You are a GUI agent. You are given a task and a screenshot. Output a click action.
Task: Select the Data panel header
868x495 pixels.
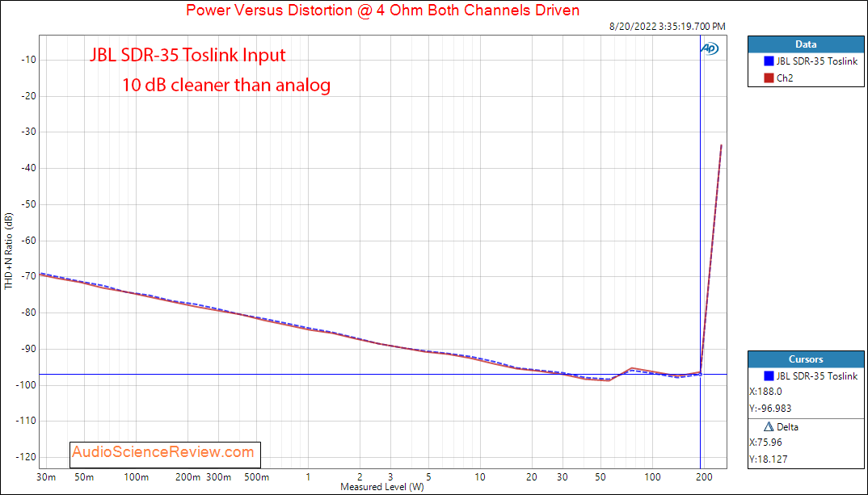click(806, 44)
